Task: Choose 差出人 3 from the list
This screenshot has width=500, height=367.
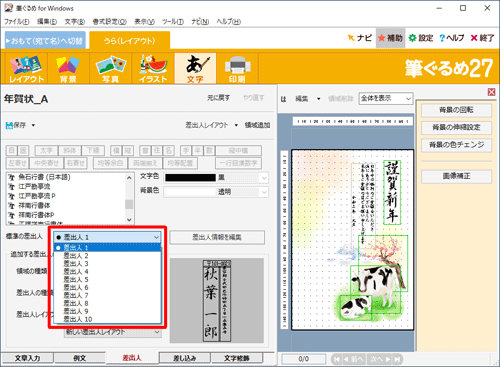Action: (x=107, y=264)
